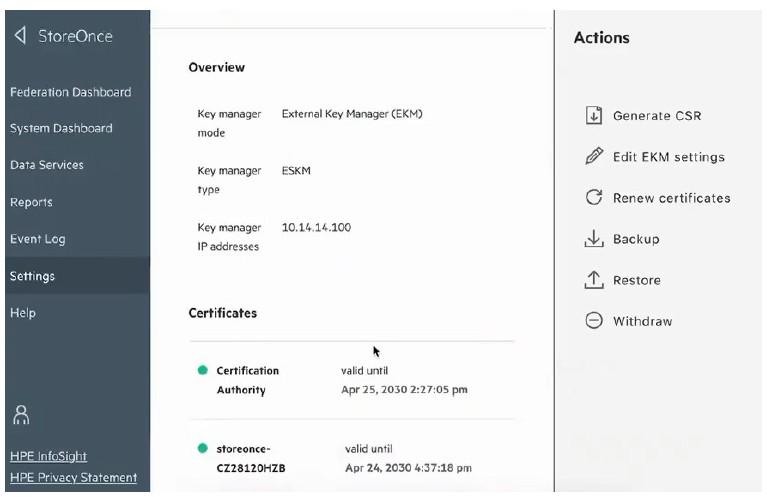Click expiry date Apr 25, 2030 2:27:05 pm
This screenshot has width=767, height=497.
pyautogui.click(x=404, y=390)
